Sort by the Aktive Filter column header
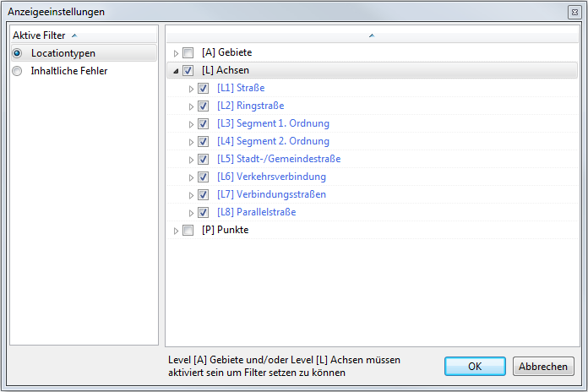This screenshot has width=588, height=392. point(44,35)
